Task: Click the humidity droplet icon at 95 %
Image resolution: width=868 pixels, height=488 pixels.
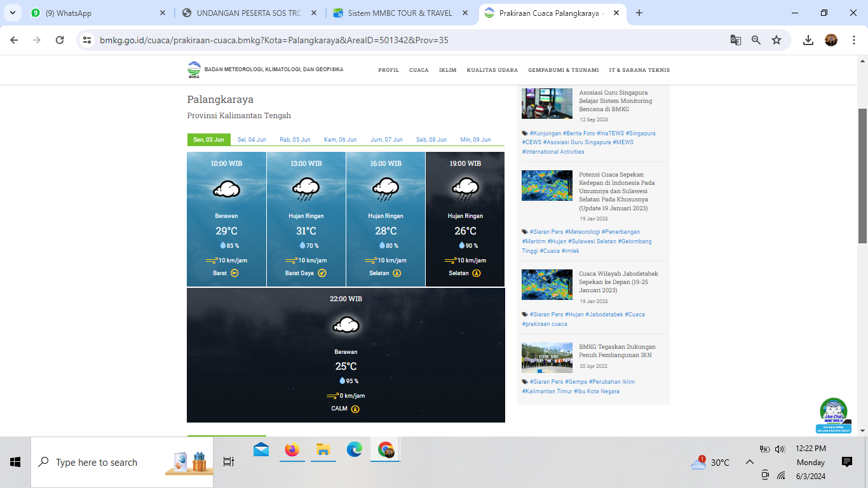Action: (342, 381)
